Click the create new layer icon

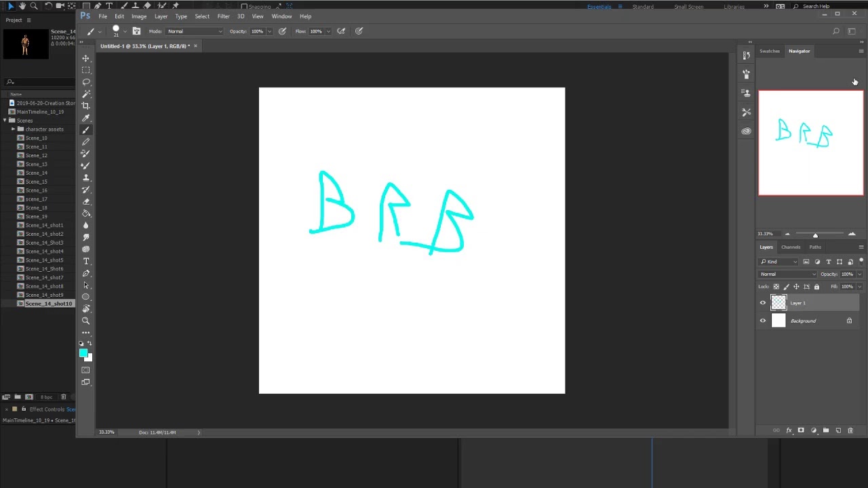tap(838, 430)
